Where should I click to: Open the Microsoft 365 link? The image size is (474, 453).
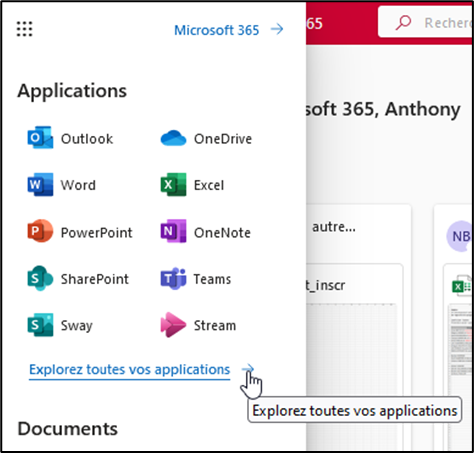tap(216, 30)
